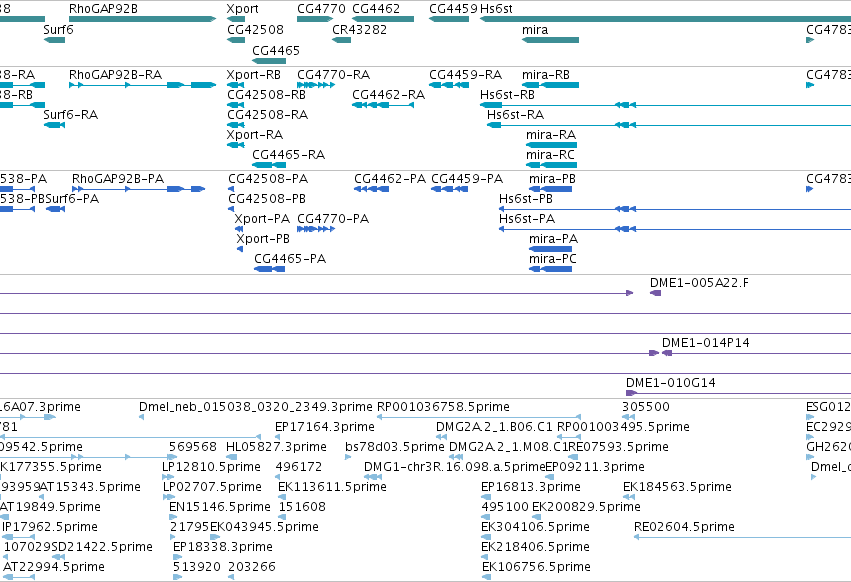Click the DME1-010G14 BAC label

(671, 383)
